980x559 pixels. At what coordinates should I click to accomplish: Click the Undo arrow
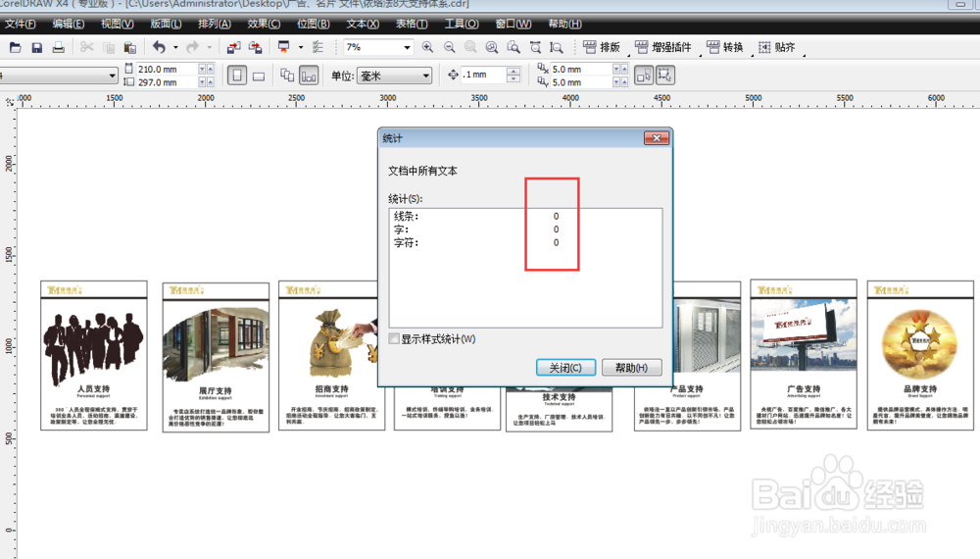(160, 47)
